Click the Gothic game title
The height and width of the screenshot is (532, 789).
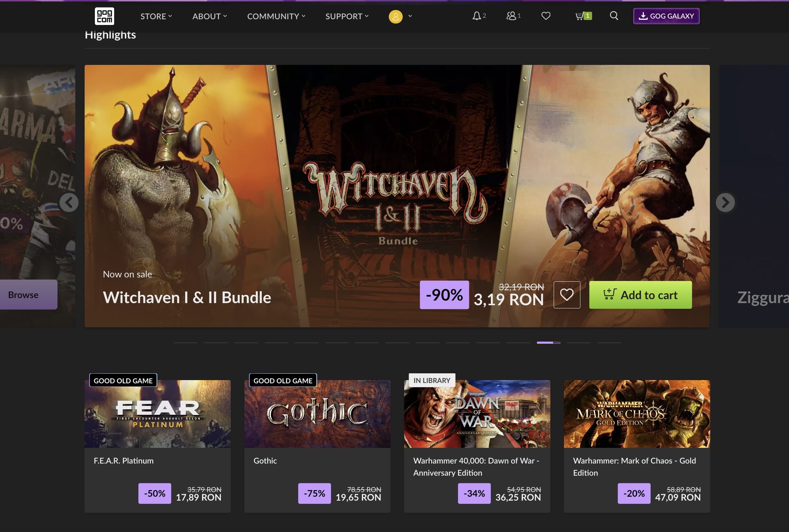pyautogui.click(x=265, y=461)
